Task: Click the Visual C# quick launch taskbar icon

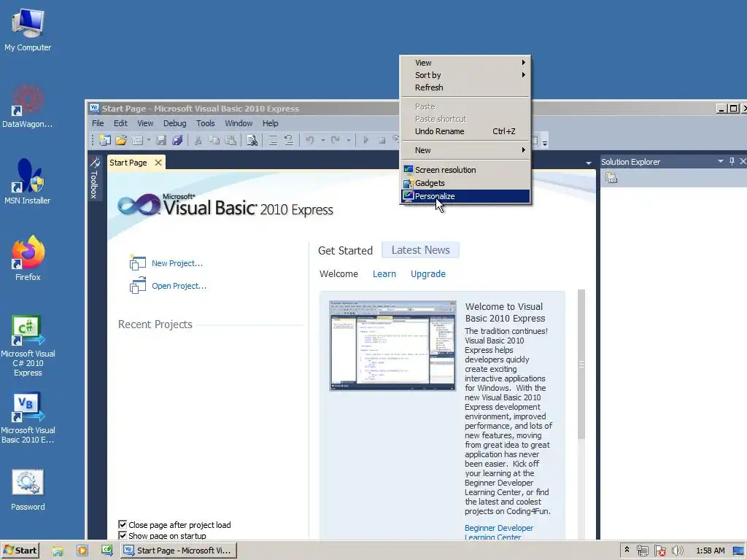Action: point(107,551)
